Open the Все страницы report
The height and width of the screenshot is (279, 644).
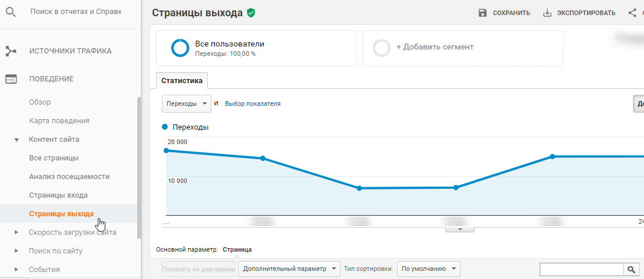point(54,158)
